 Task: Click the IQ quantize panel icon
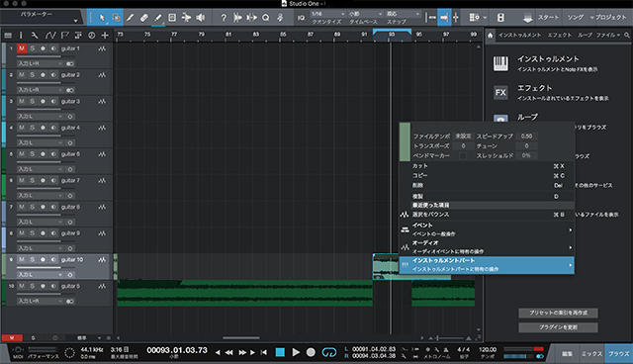(301, 18)
